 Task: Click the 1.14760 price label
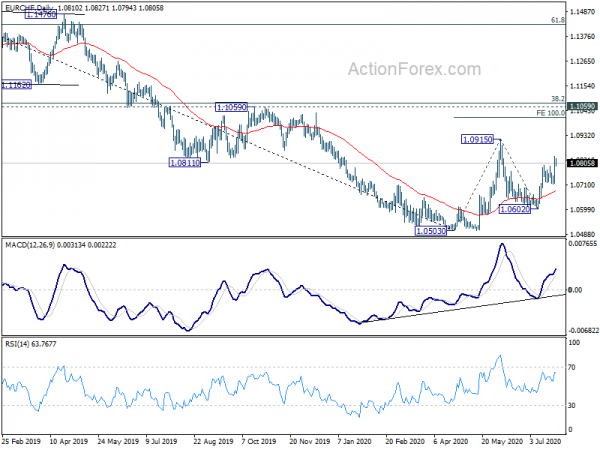point(41,15)
